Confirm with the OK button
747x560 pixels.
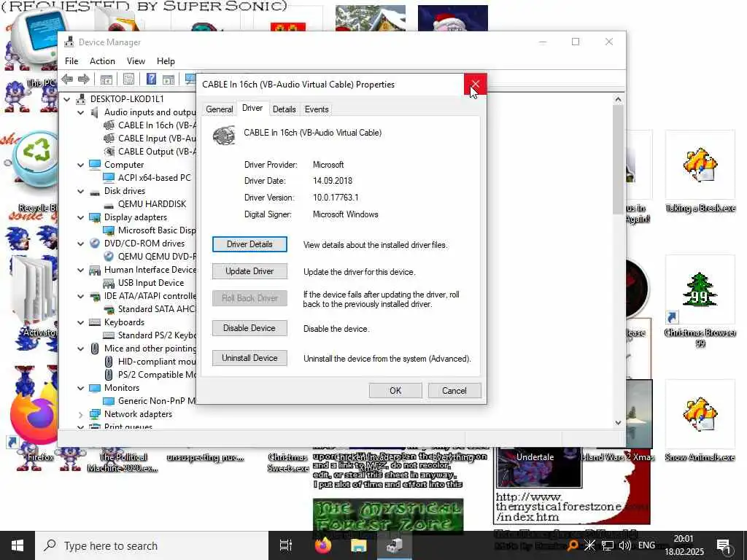point(395,391)
